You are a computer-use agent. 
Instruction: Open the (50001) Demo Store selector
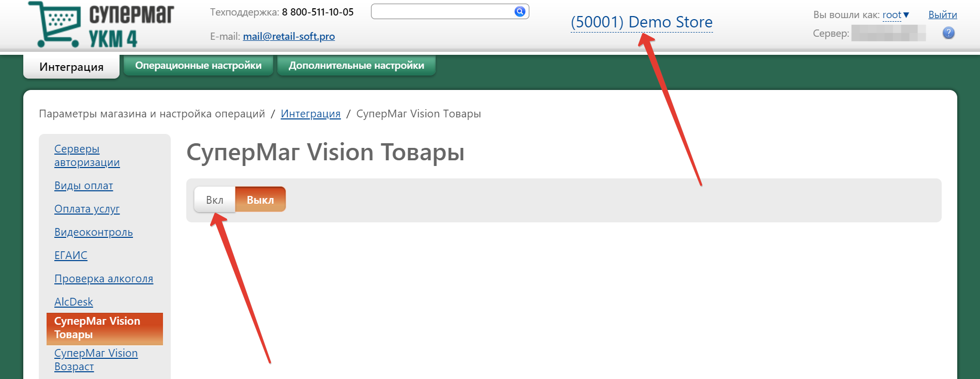pyautogui.click(x=642, y=22)
